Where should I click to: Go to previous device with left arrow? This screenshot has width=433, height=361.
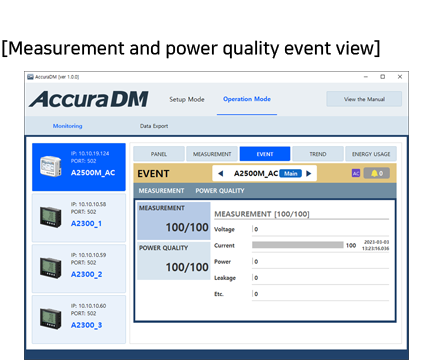220,173
